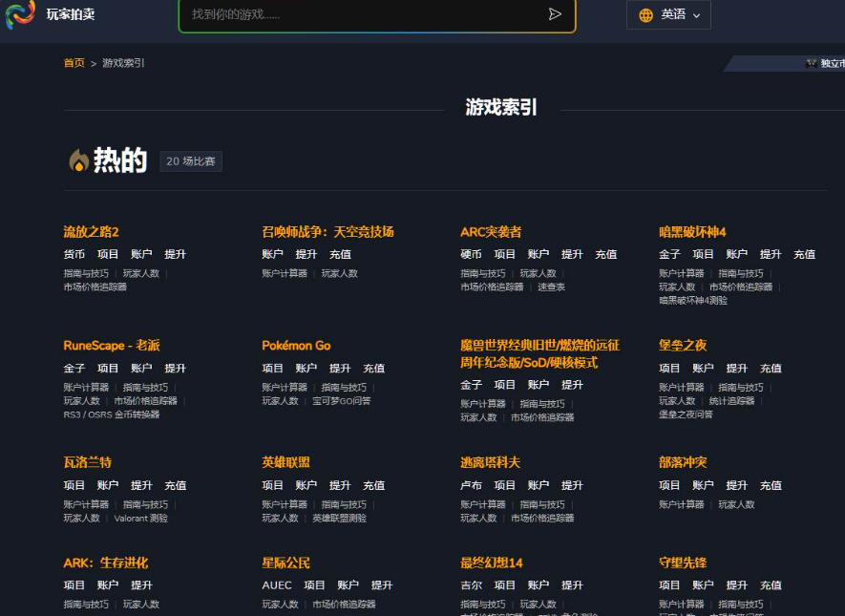Open 召唤师战争：天空竞技场 game link
The image size is (845, 616).
click(327, 232)
